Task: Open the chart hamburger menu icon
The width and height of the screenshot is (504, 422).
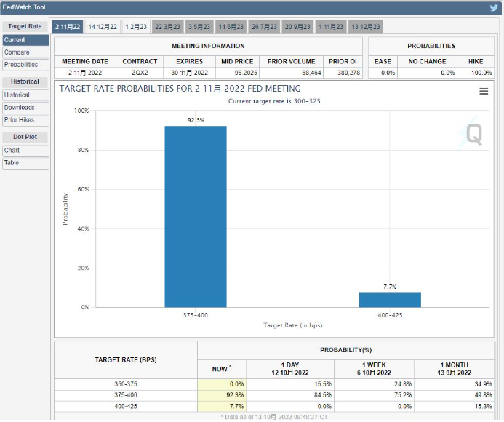Action: pos(484,91)
